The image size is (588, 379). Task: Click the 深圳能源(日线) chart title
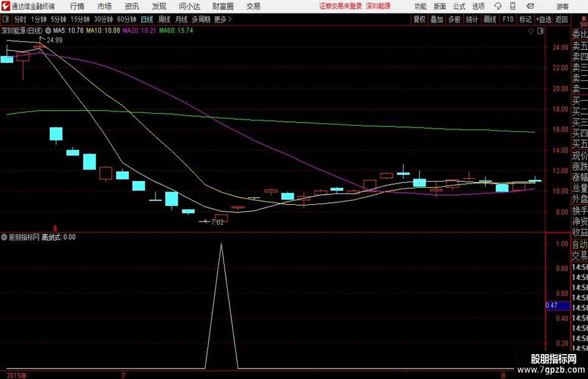[22, 30]
